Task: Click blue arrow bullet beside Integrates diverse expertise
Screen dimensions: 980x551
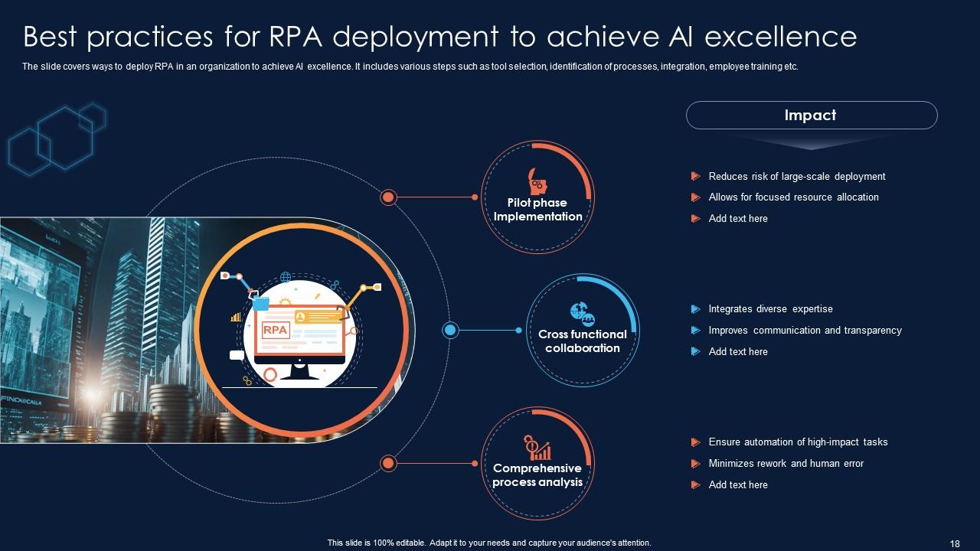Action: tap(697, 309)
